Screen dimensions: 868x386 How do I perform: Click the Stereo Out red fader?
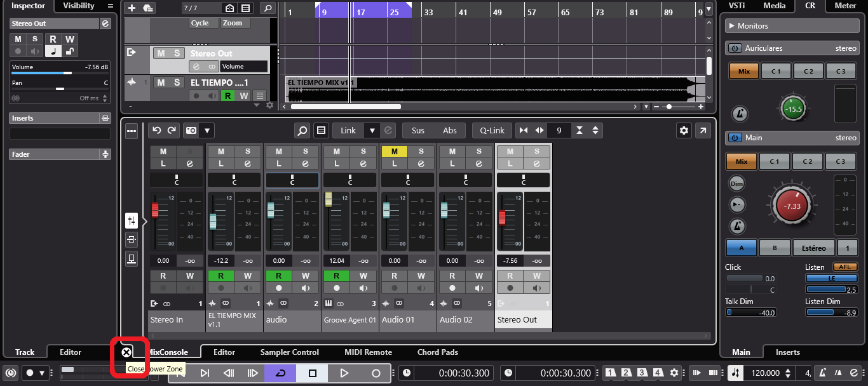pyautogui.click(x=502, y=217)
